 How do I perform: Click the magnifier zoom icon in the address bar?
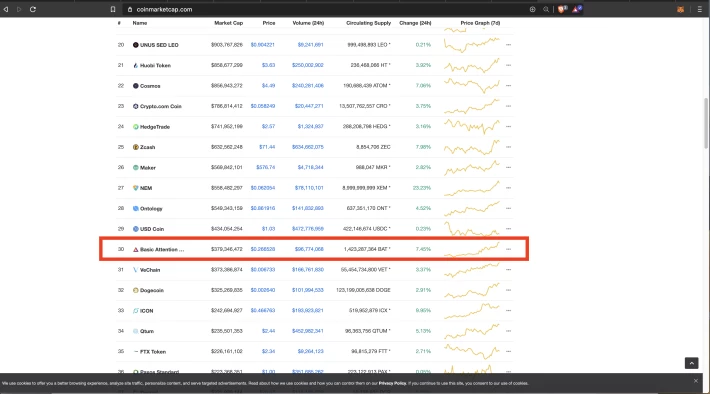546,9
